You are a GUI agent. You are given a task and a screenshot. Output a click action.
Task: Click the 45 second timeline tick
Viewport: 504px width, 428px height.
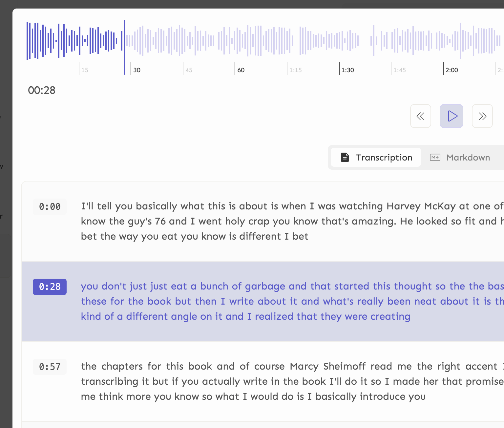[189, 70]
